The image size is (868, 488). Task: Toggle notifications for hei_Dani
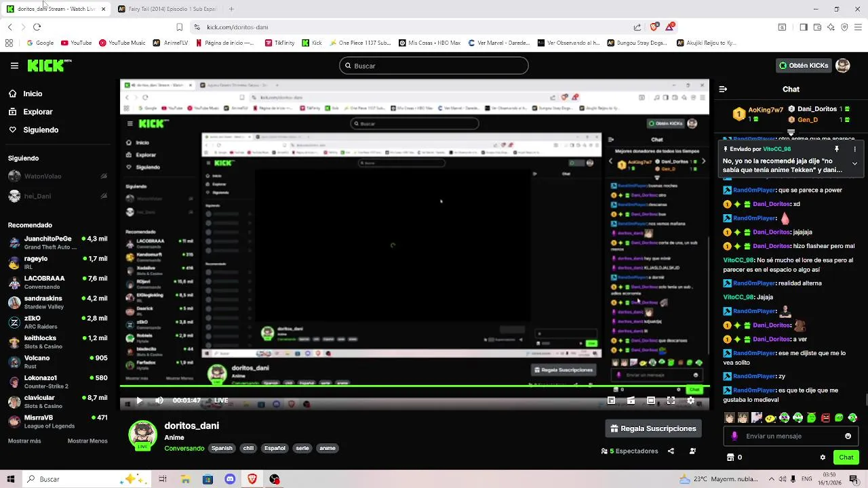[x=104, y=196]
